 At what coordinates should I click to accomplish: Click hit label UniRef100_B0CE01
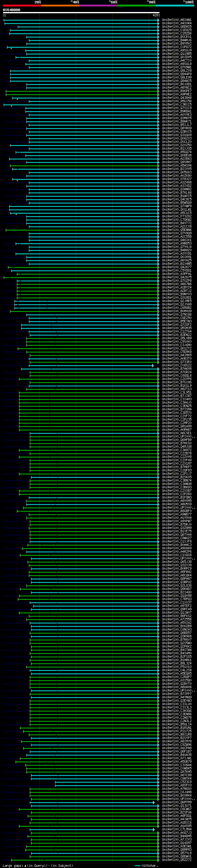176,37
